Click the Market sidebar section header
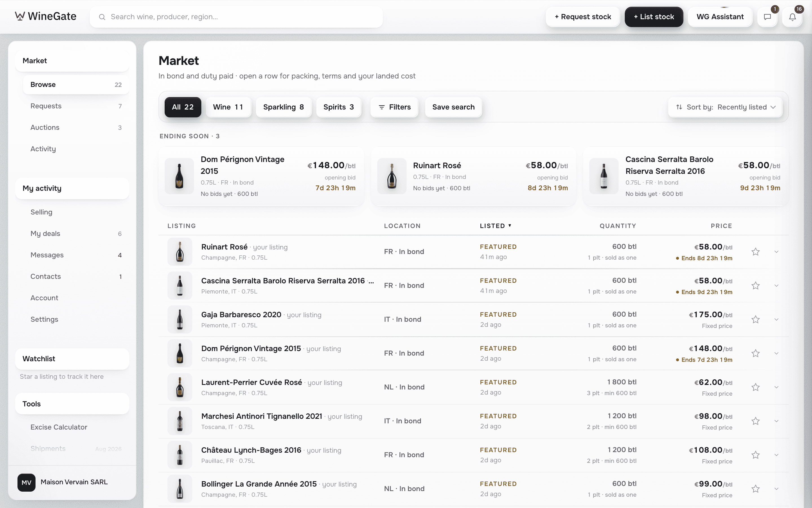This screenshot has height=508, width=812. click(x=72, y=61)
